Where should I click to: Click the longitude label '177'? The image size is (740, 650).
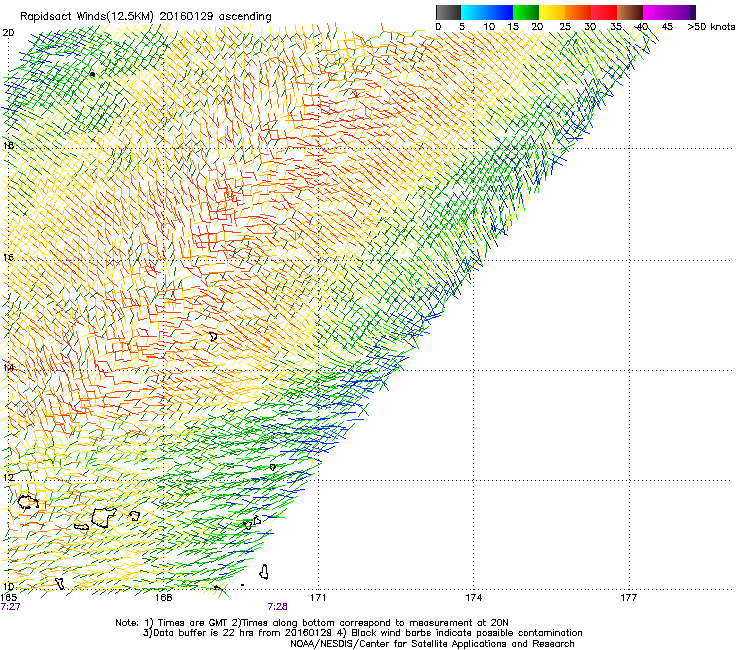point(629,598)
